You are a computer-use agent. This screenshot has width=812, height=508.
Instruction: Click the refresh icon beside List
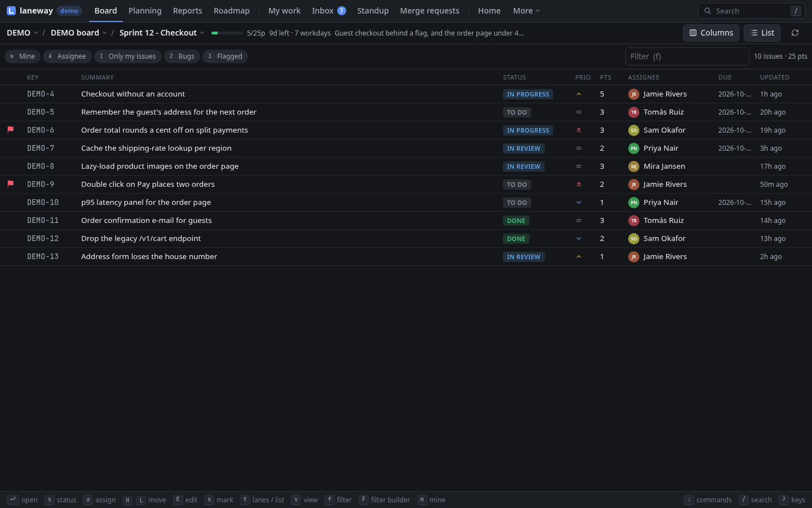coord(795,33)
